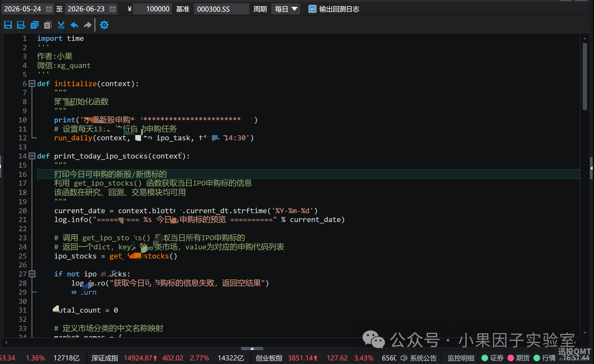Click the Undo arrow icon
Viewport: 594px width, 364px height.
pos(74,25)
